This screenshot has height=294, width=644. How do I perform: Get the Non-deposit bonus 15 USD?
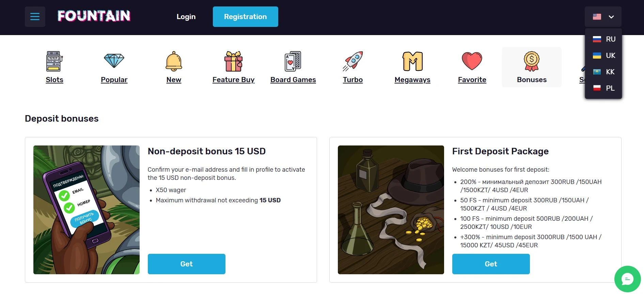[x=186, y=264]
